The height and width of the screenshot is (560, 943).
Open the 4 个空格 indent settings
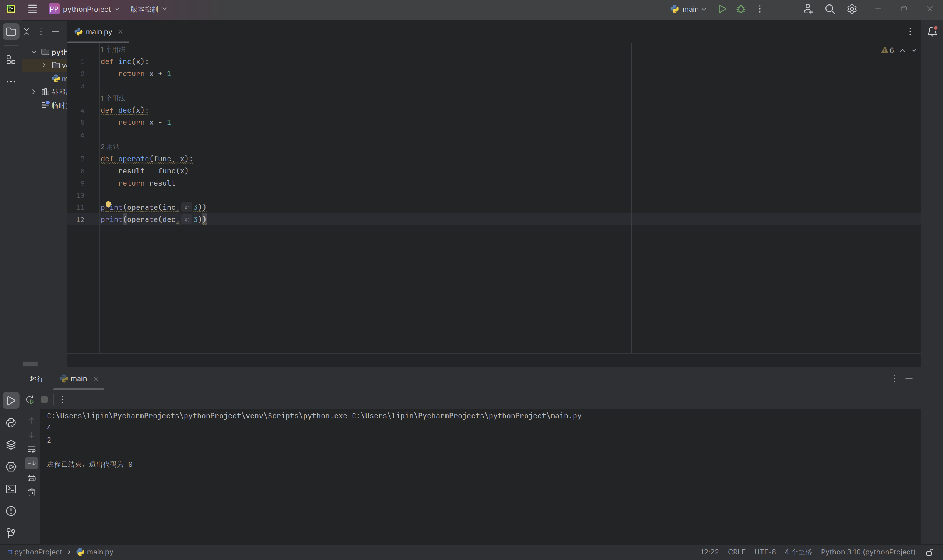(x=798, y=552)
